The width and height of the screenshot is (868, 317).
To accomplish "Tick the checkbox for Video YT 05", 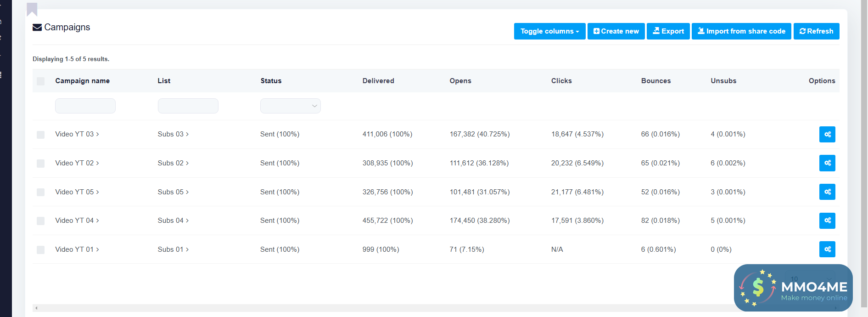I will pos(41,192).
